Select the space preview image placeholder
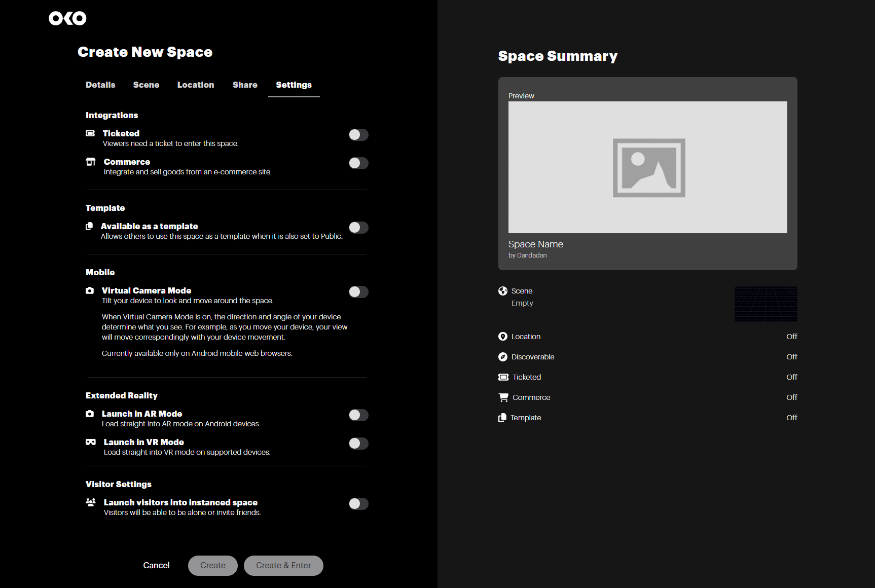 click(x=648, y=167)
